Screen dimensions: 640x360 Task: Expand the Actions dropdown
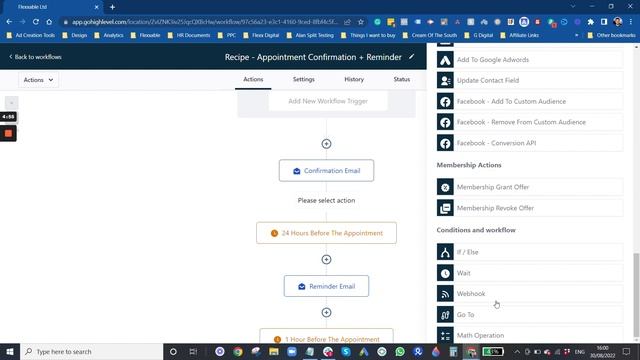[38, 80]
